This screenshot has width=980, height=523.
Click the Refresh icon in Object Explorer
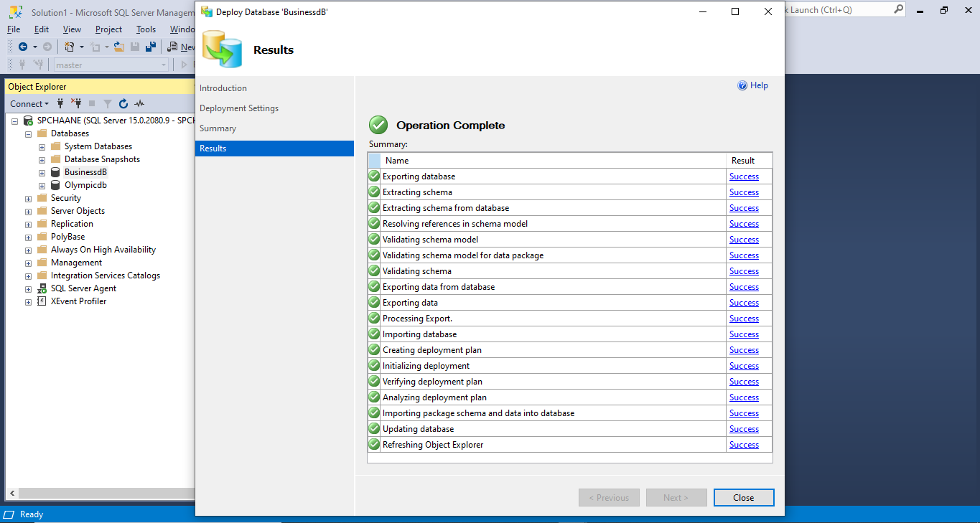(x=123, y=104)
